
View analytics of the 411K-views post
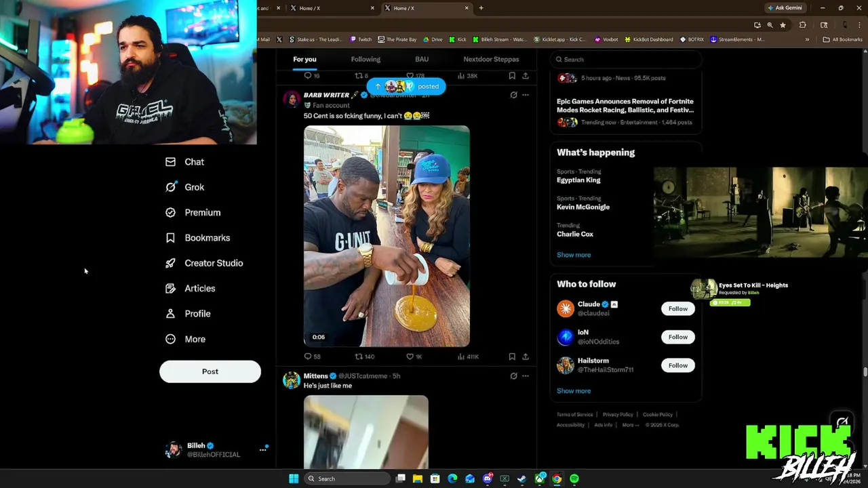(x=468, y=357)
